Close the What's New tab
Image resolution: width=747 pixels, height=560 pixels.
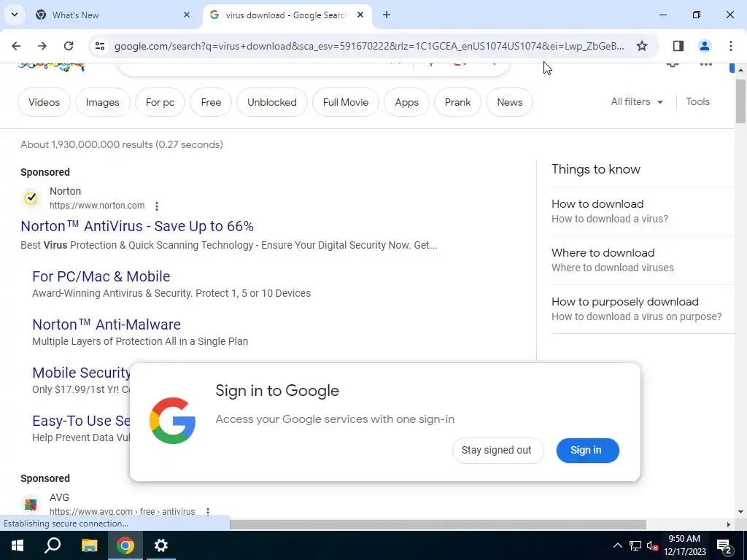point(187,15)
